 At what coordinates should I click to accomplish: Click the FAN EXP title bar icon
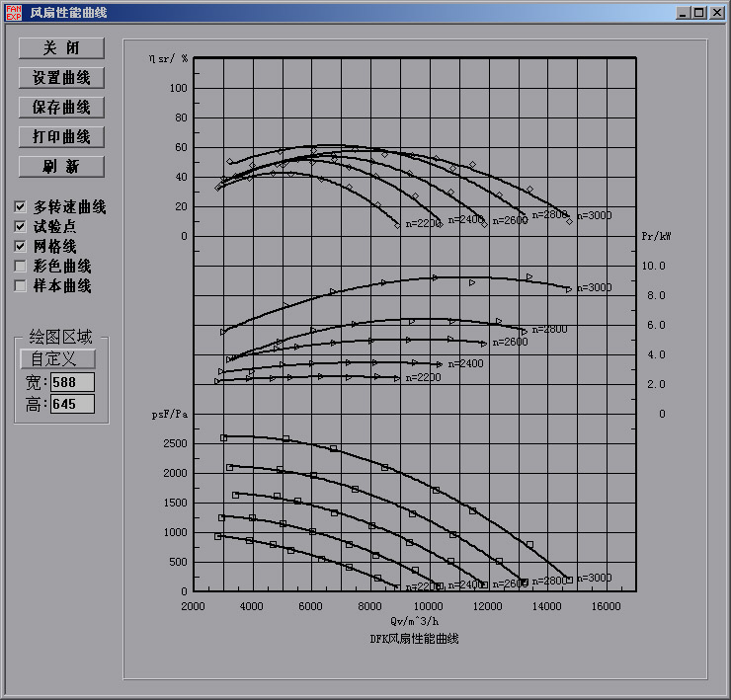13,13
